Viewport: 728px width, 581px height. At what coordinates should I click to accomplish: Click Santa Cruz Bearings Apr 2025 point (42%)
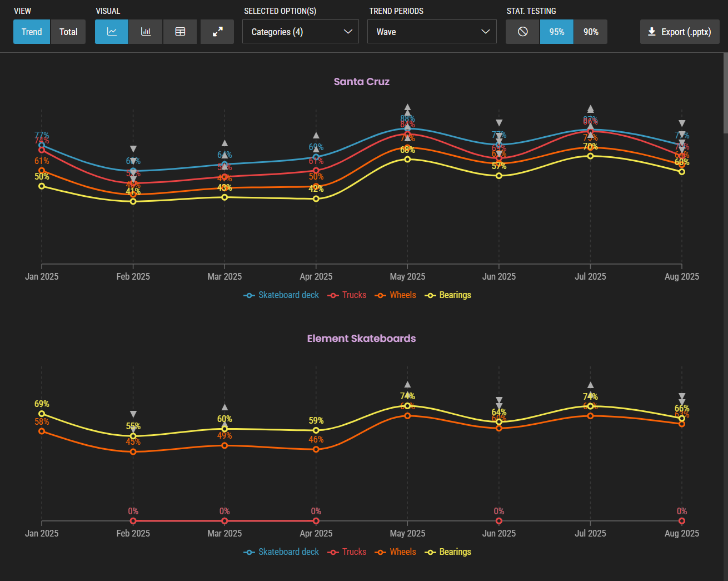[316, 198]
